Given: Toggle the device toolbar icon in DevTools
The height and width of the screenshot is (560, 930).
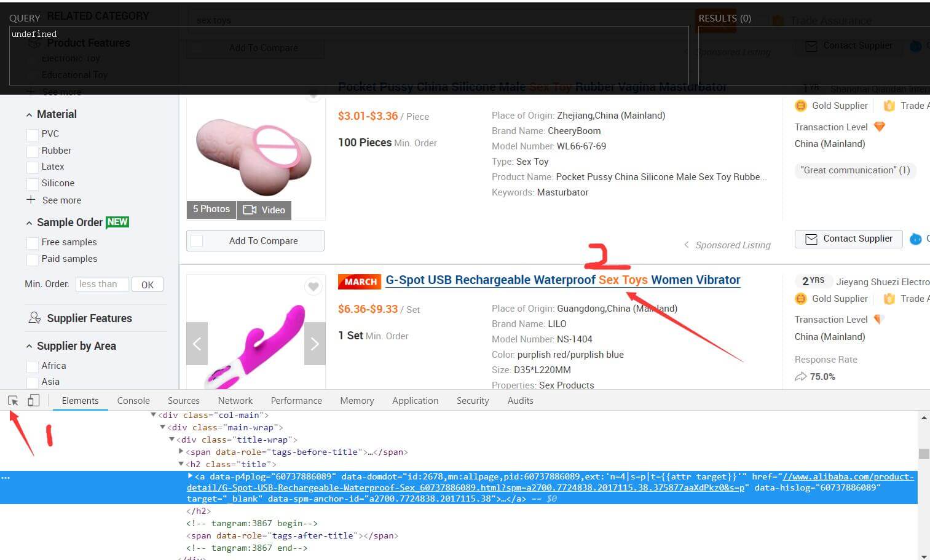Looking at the screenshot, I should click(33, 401).
